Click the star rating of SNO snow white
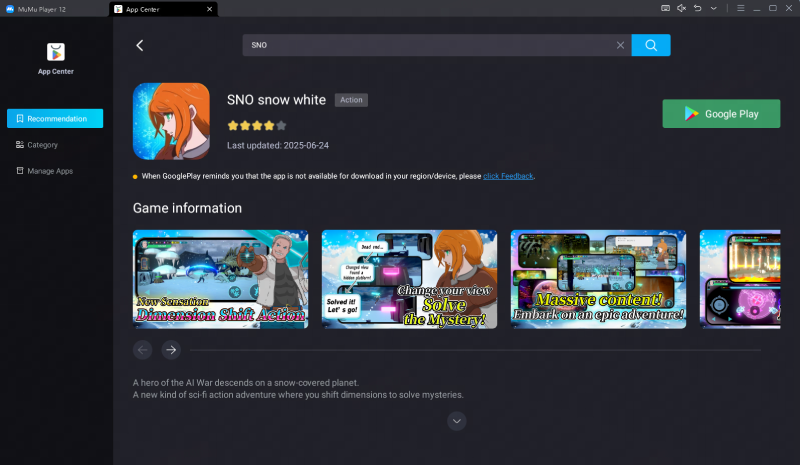The image size is (800, 465). tap(257, 126)
